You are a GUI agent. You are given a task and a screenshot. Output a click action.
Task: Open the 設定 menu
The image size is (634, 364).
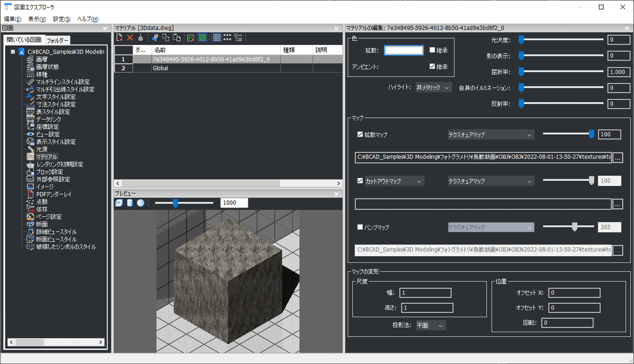point(62,19)
